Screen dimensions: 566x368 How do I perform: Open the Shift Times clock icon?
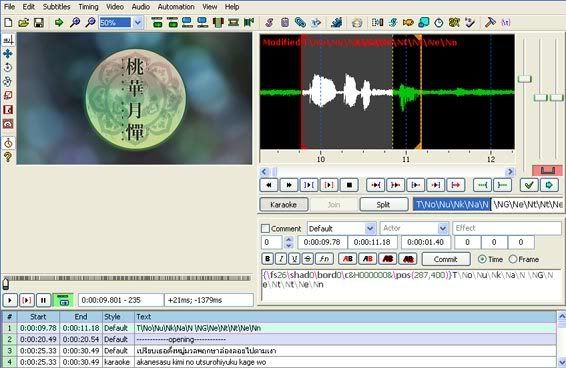439,23
